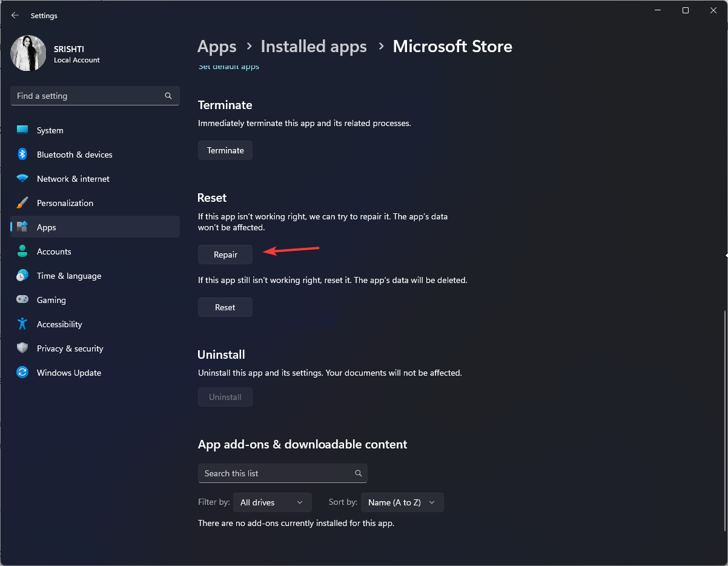Go back with the Settings back arrow
This screenshot has height=566, width=728.
pyautogui.click(x=15, y=15)
